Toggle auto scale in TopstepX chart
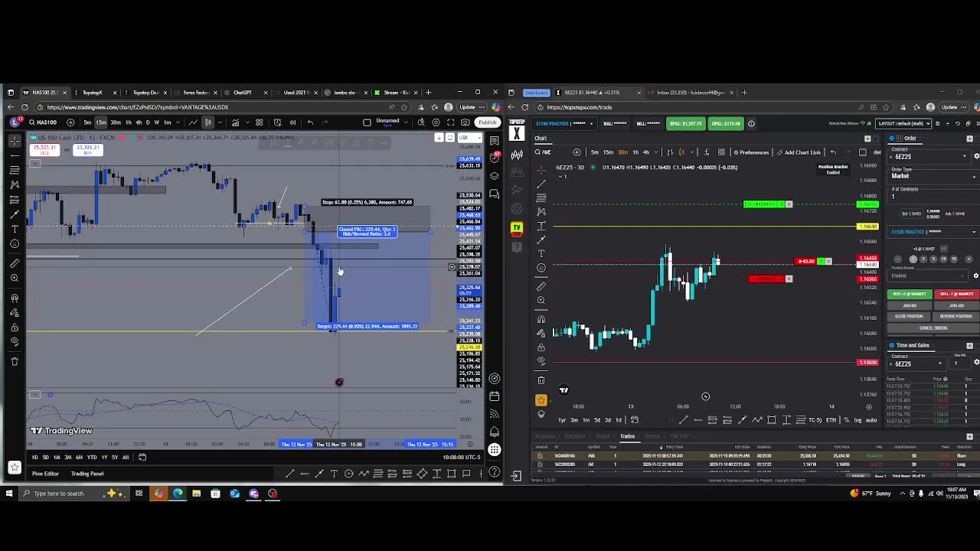The height and width of the screenshot is (551, 980). [x=871, y=419]
